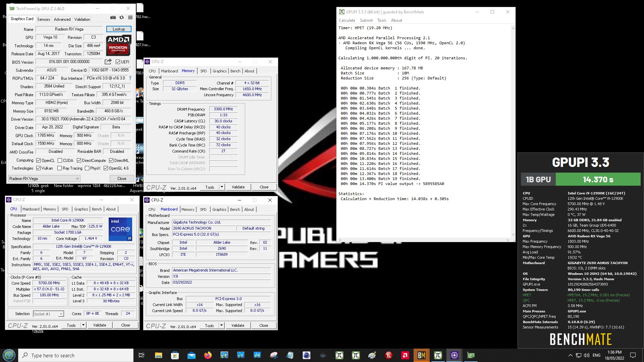Toggle the CUDA checkbox

click(x=60, y=161)
